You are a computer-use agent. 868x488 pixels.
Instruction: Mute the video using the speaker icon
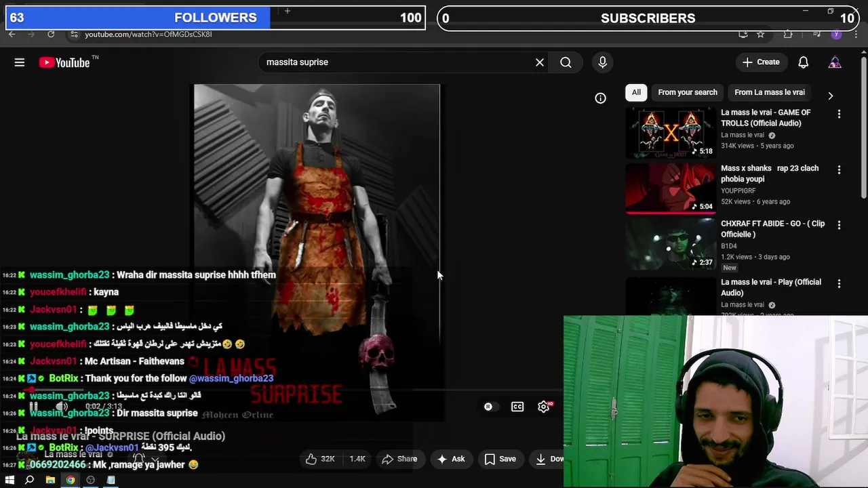point(61,407)
